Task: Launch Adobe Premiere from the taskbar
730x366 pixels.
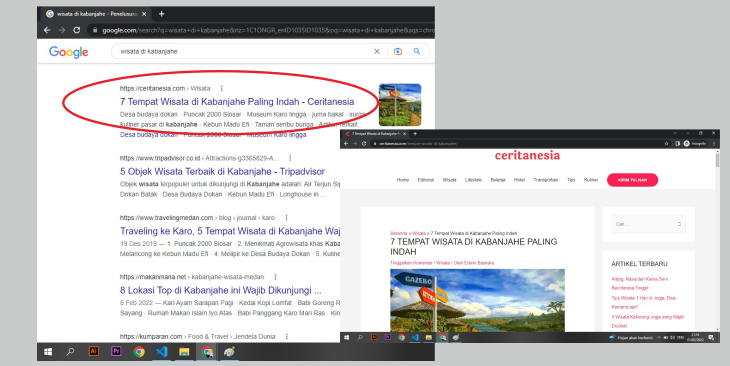Action: [x=116, y=352]
